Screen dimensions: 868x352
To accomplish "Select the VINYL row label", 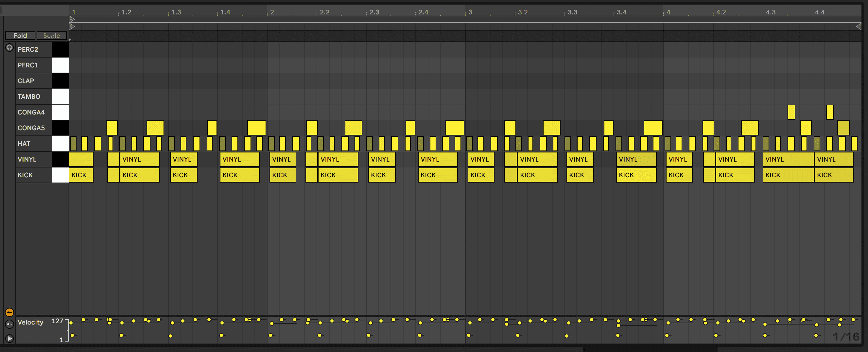I will 26,159.
